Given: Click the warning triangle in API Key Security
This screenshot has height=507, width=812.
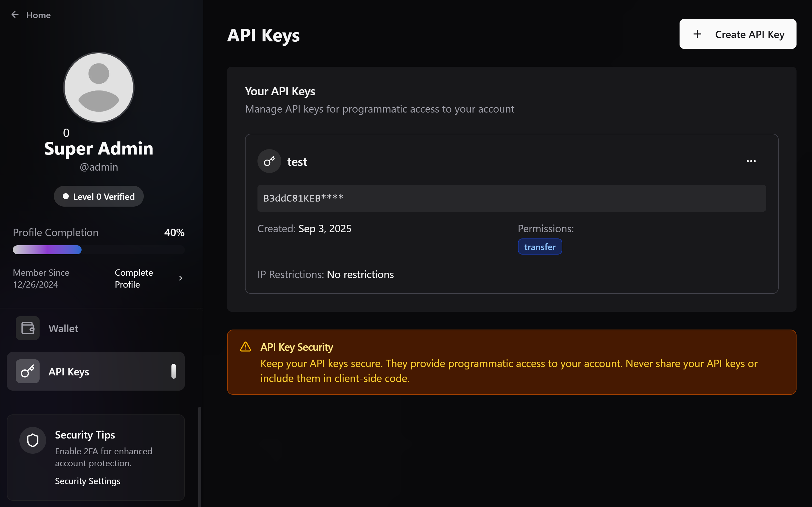Looking at the screenshot, I should pos(245,347).
